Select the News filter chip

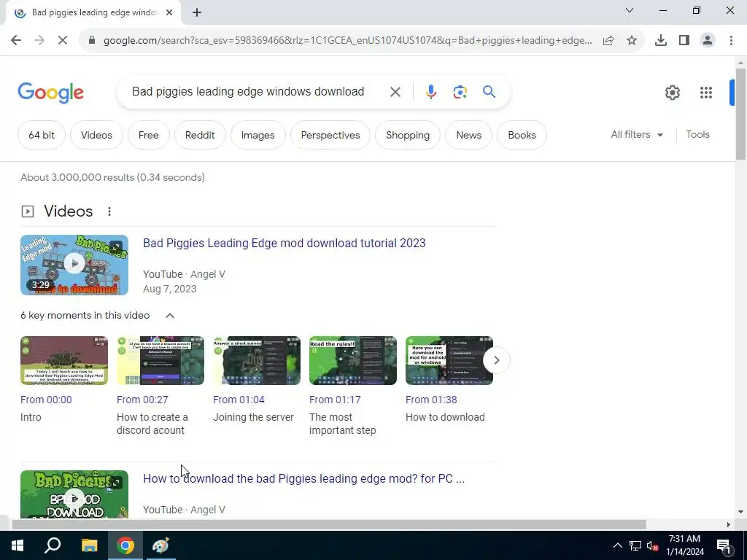[469, 135]
